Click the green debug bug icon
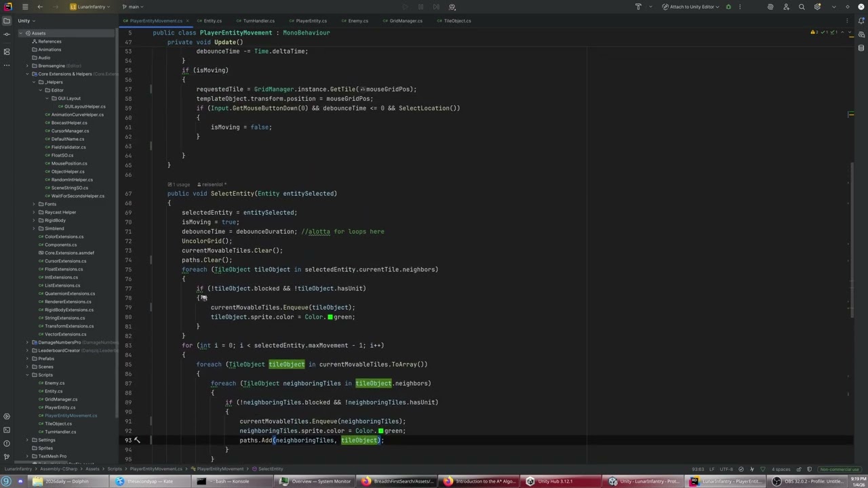 (x=728, y=7)
